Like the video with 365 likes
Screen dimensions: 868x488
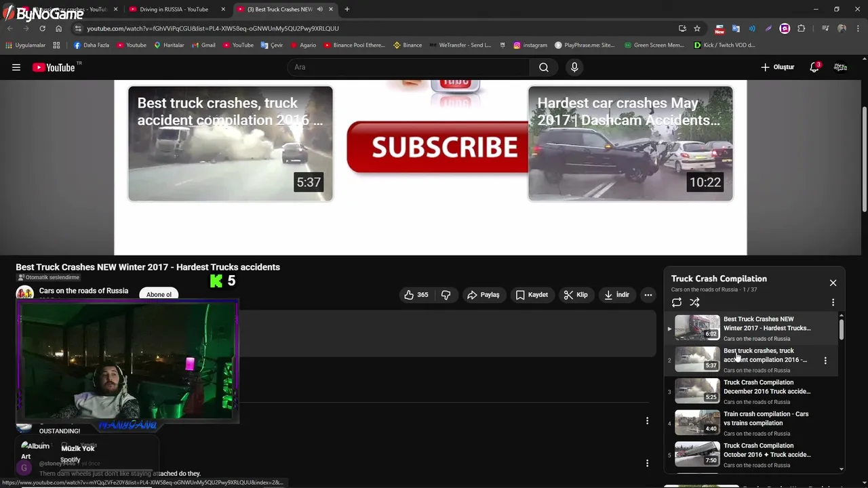416,295
